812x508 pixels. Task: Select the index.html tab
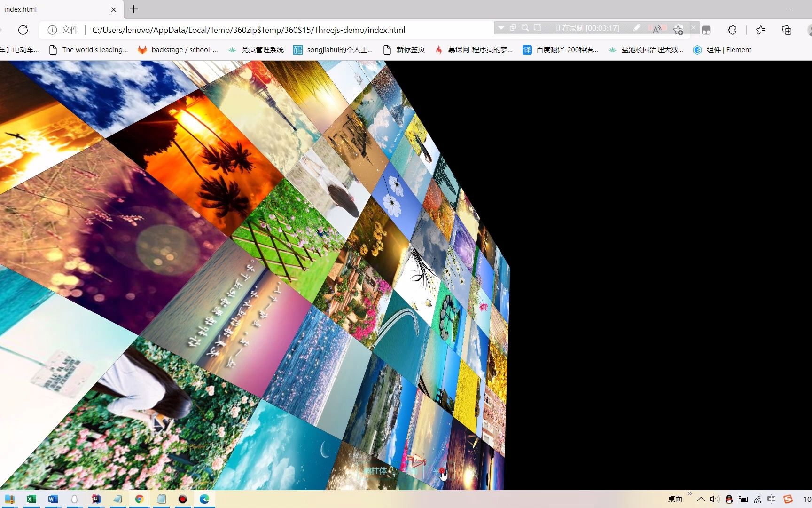click(61, 9)
